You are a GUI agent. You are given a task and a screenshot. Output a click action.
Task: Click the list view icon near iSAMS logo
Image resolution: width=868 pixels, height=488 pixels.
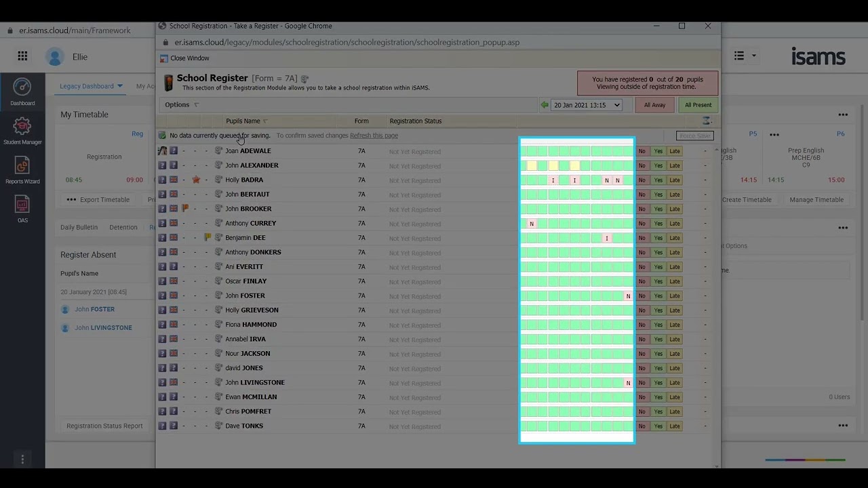739,56
